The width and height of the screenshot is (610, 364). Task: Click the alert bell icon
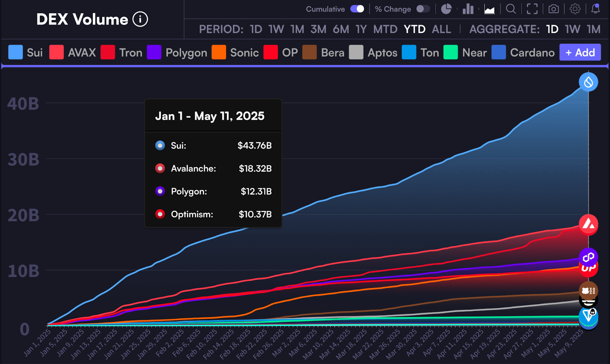596,9
